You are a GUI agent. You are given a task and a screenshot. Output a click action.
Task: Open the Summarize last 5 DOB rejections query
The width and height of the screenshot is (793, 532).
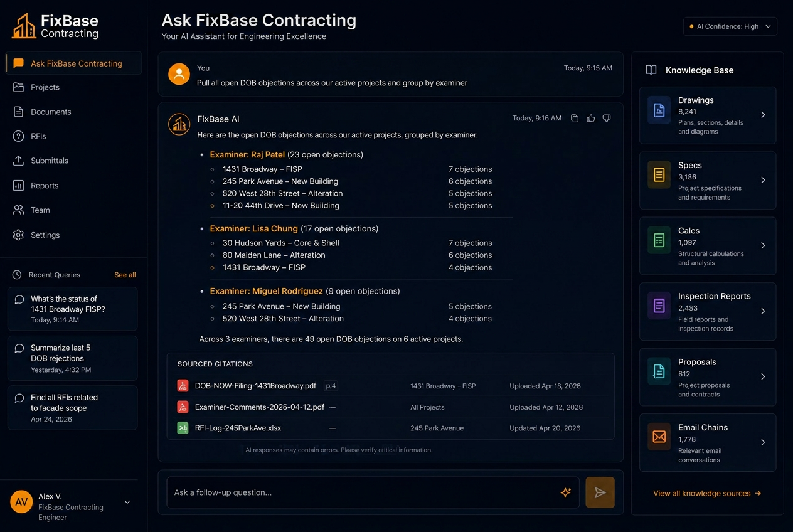click(72, 358)
